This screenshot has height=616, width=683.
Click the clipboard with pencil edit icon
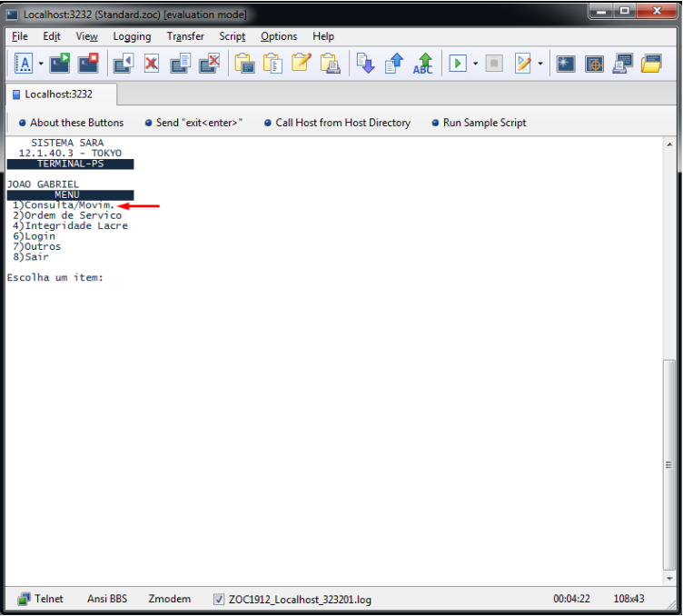(302, 63)
